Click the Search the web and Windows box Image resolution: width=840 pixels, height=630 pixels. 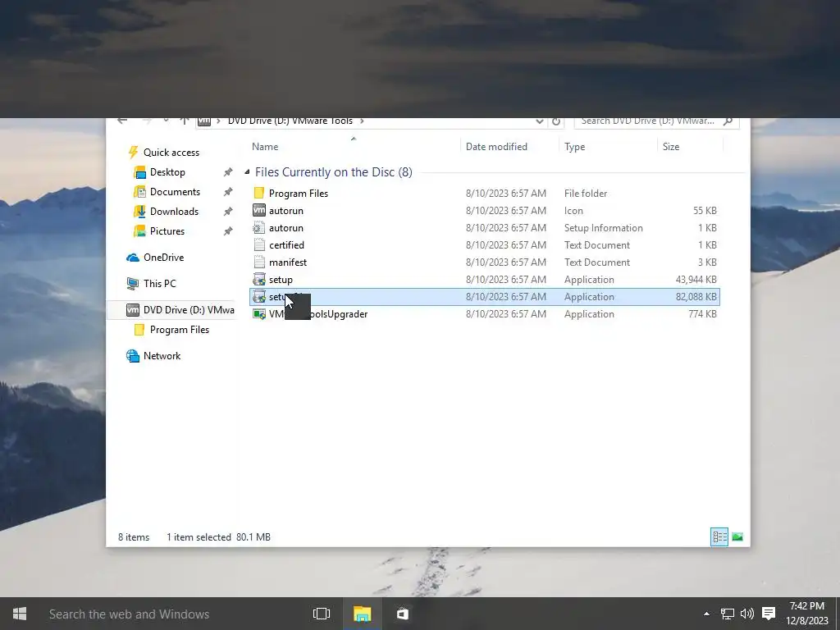[x=129, y=614]
